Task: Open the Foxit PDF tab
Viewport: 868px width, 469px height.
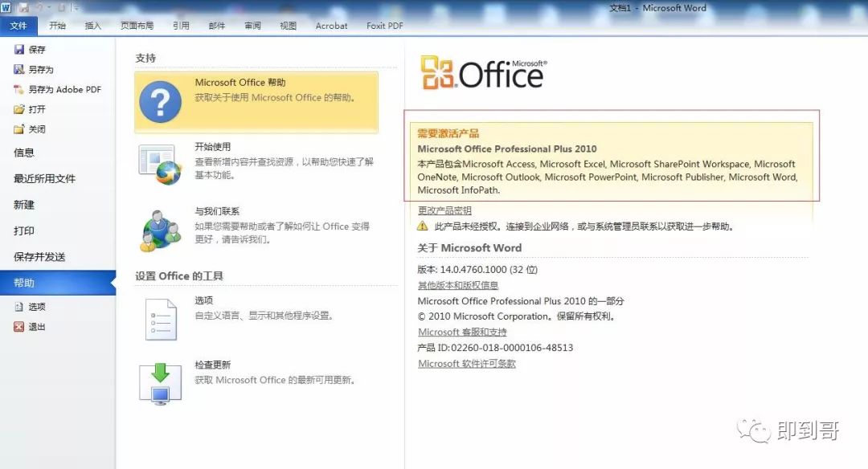Action: click(385, 26)
